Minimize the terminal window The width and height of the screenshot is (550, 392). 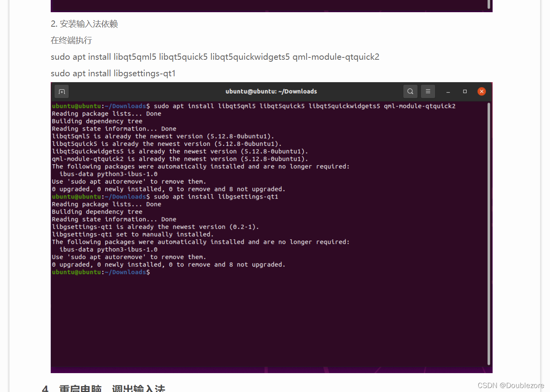point(448,92)
